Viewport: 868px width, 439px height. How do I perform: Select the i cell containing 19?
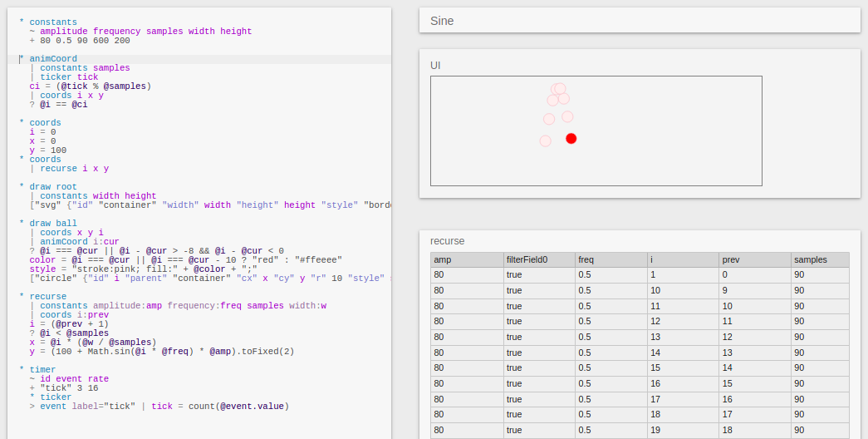pyautogui.click(x=681, y=430)
